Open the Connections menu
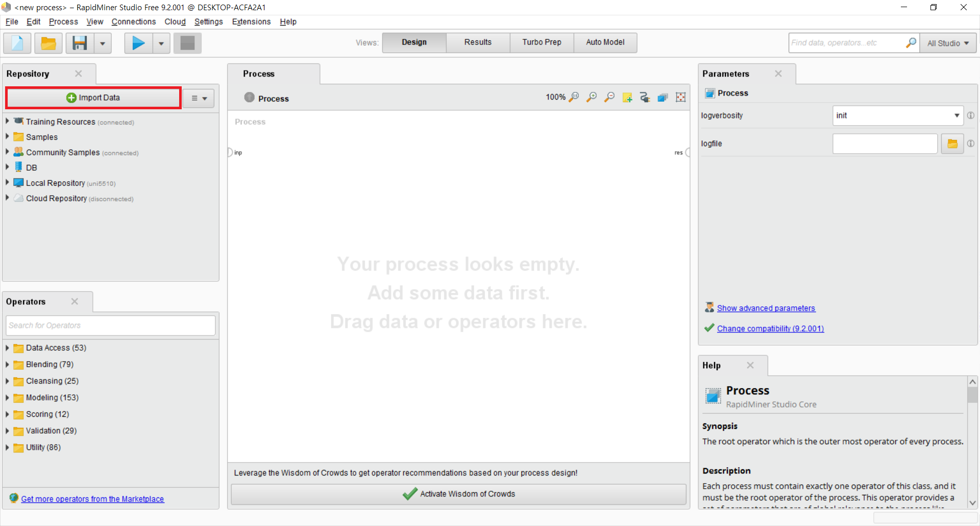980x526 pixels. [x=134, y=21]
